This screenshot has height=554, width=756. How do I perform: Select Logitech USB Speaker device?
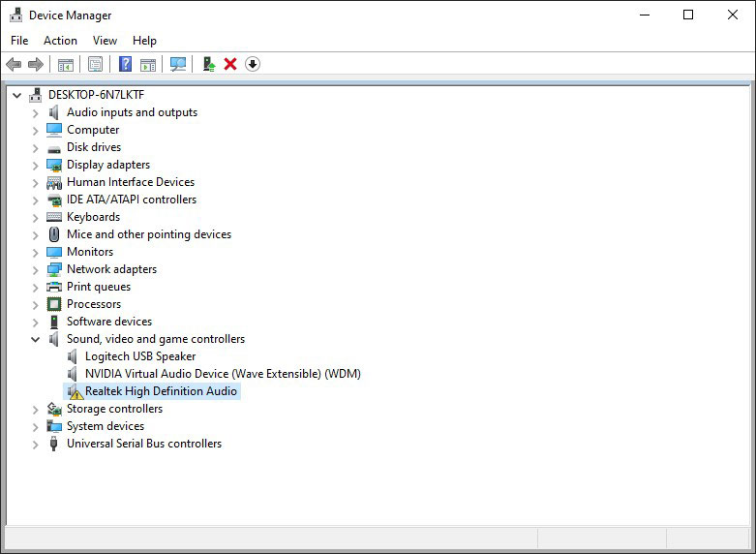tap(140, 356)
